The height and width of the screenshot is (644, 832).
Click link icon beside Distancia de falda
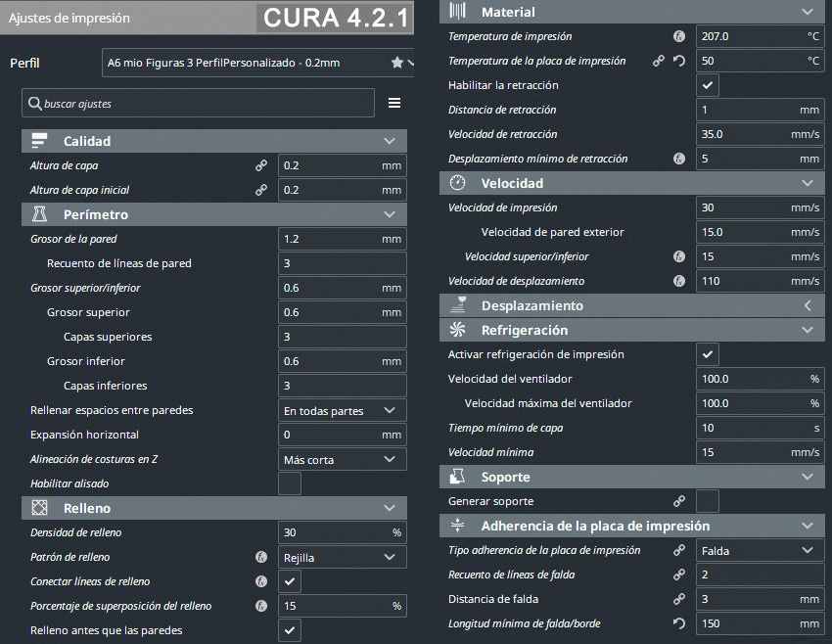(679, 599)
